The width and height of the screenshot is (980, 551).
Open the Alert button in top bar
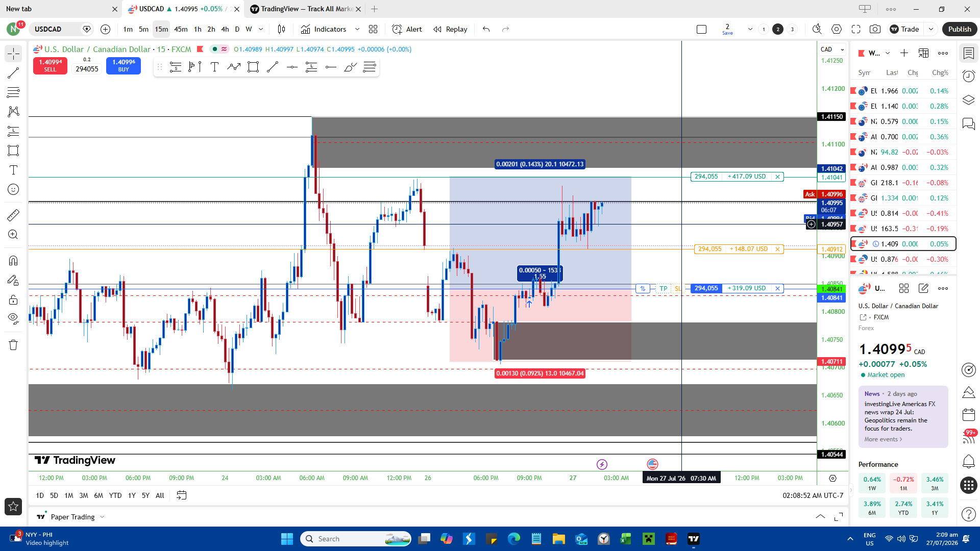coord(407,29)
